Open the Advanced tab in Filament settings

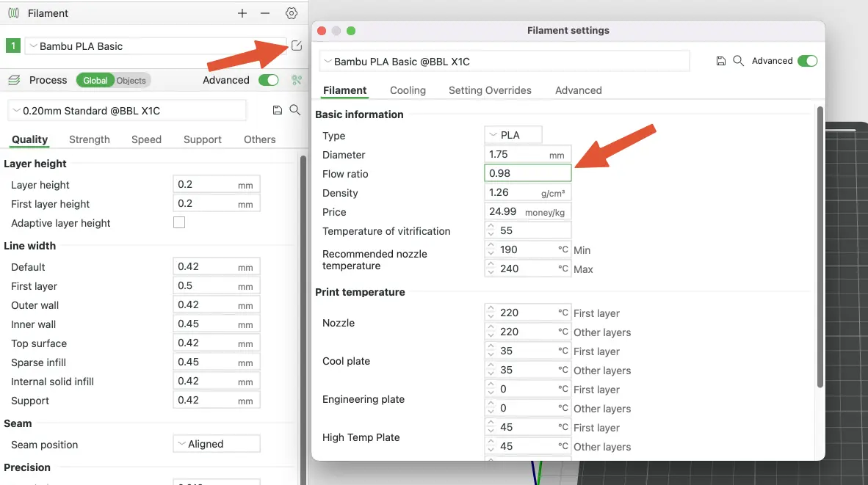[579, 90]
